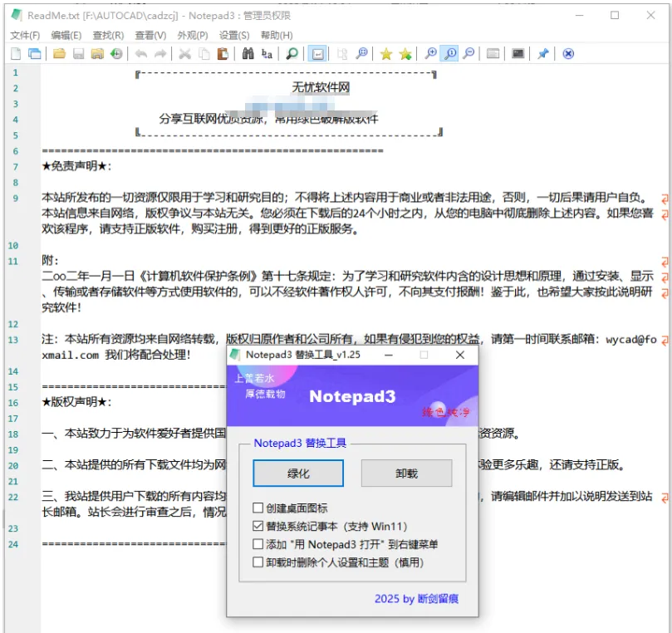
Task: Click the scheme customize toolbar icon
Action: coord(493,53)
